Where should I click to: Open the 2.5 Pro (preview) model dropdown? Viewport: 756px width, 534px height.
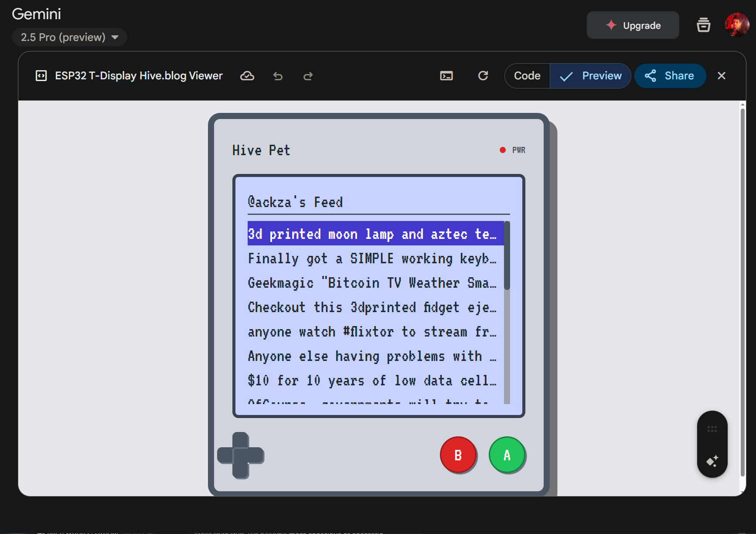[69, 37]
